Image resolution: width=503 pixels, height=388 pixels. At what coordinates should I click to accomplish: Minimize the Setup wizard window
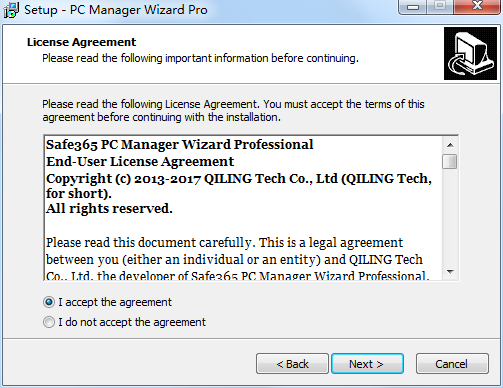point(413,7)
